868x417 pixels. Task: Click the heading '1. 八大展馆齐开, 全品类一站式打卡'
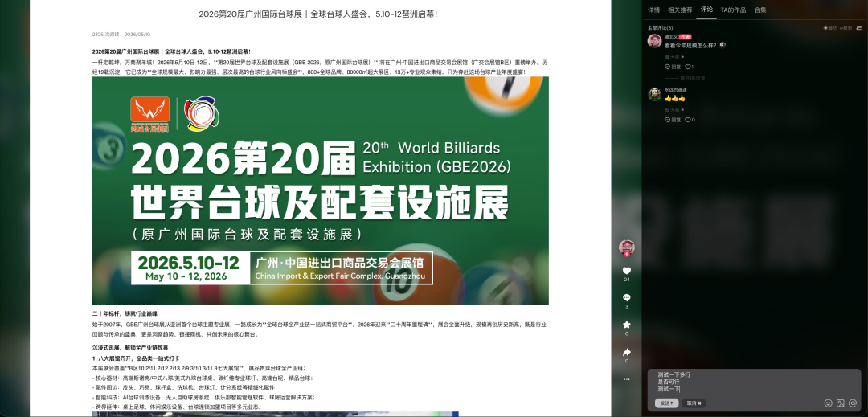136,358
